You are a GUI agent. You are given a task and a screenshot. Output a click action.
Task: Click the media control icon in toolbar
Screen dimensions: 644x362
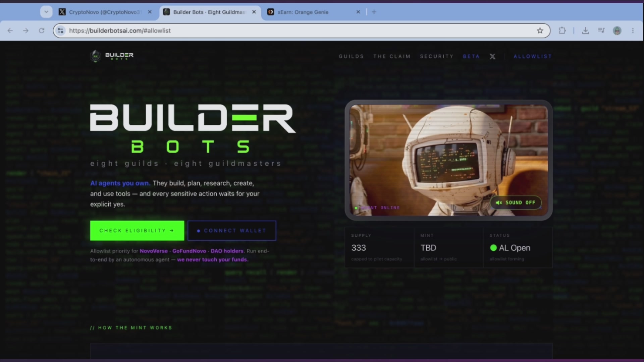pyautogui.click(x=601, y=31)
